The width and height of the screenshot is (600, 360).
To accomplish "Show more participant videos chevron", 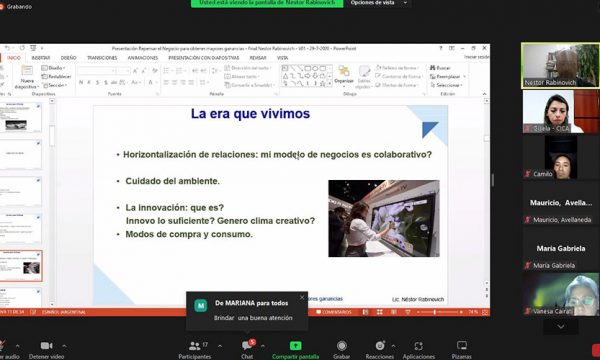I will tap(561, 327).
